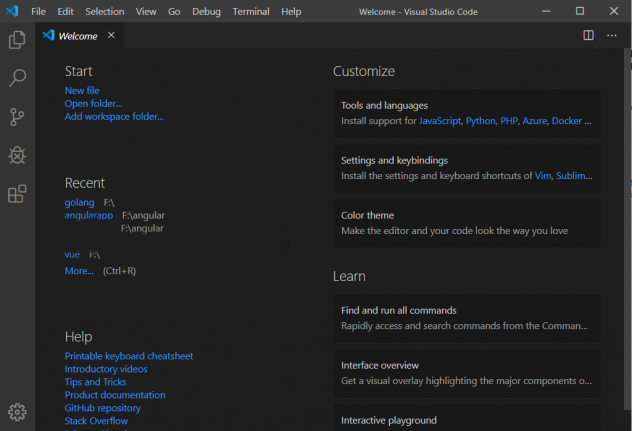Image resolution: width=632 pixels, height=431 pixels.
Task: Open the recent vue folder
Action: 72,254
